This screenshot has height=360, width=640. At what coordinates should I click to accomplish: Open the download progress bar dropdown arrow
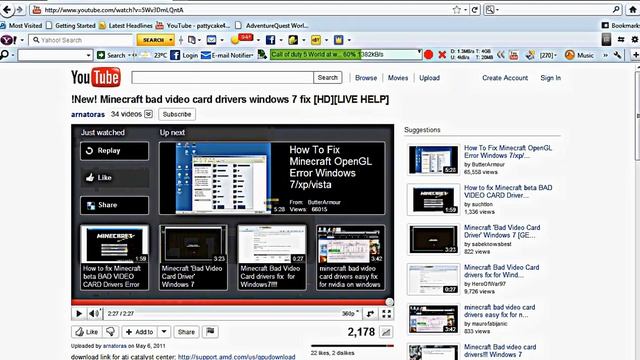(419, 52)
